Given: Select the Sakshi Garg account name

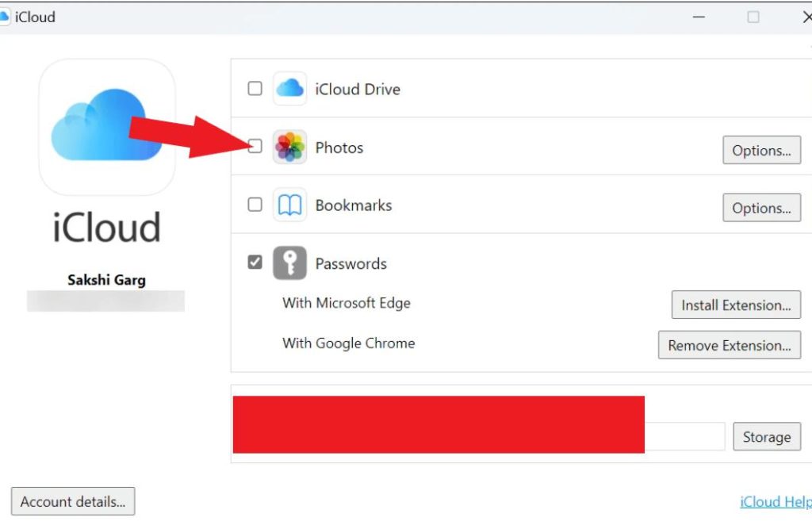Looking at the screenshot, I should click(106, 280).
